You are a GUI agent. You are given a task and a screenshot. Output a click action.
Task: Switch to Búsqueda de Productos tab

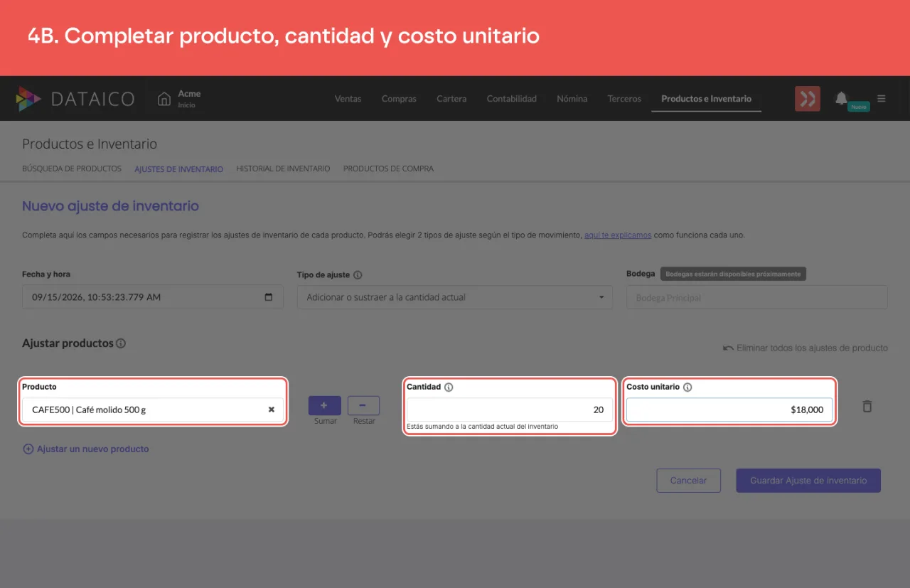tap(72, 169)
